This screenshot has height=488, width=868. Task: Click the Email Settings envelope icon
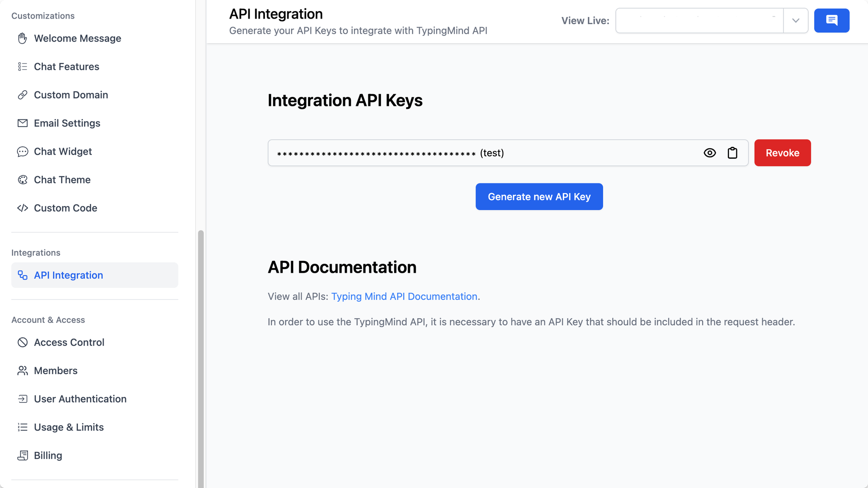click(x=22, y=123)
